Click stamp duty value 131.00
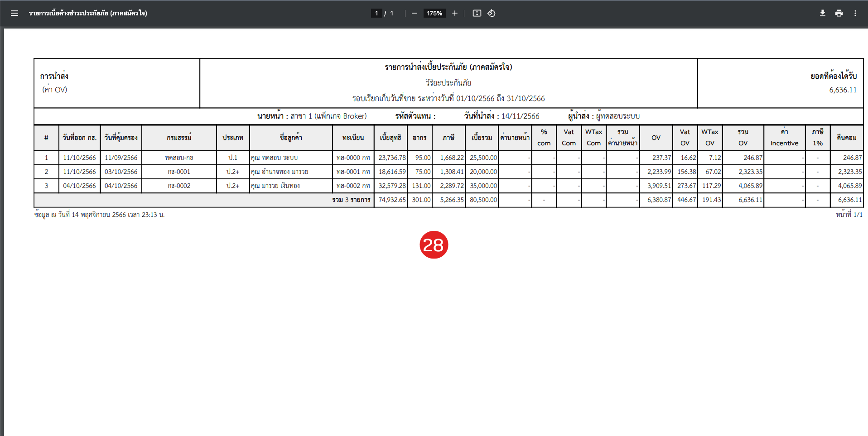Screen dimensions: 868x436 [421, 186]
